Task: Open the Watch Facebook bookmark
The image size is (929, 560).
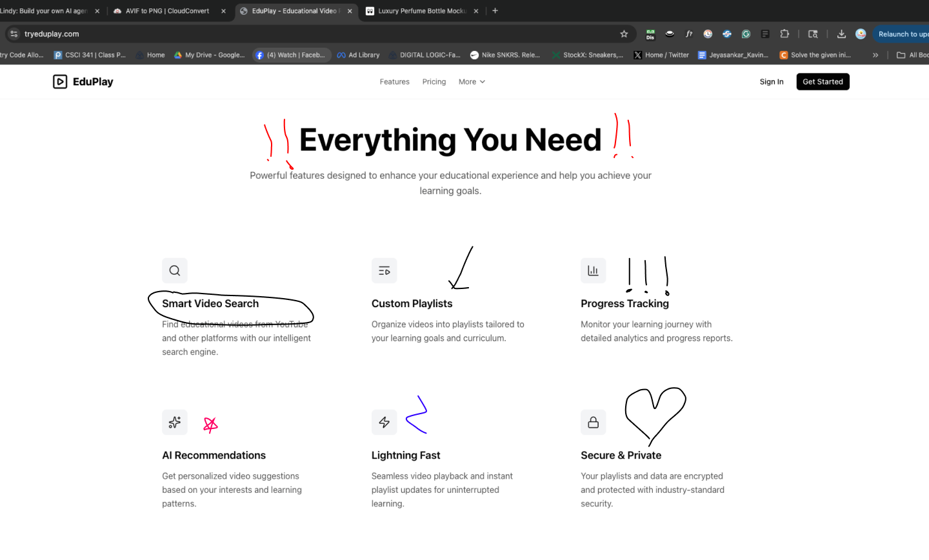Action: pyautogui.click(x=291, y=55)
